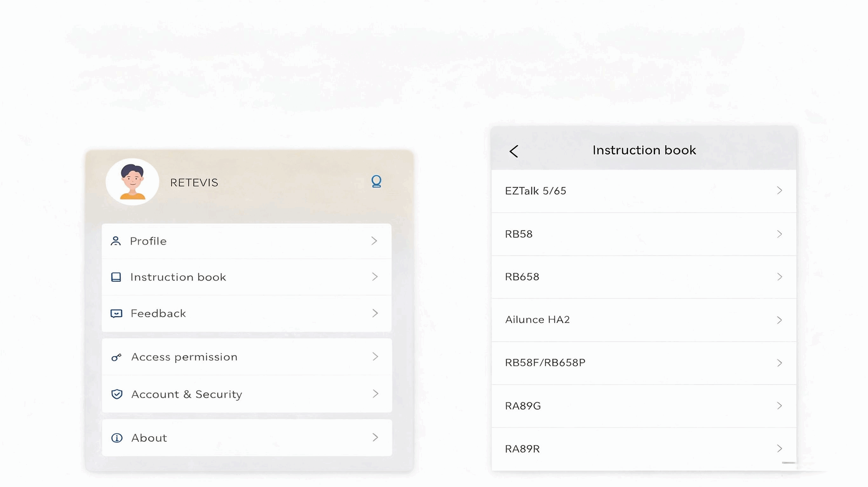Open the RA89R manual

click(644, 449)
